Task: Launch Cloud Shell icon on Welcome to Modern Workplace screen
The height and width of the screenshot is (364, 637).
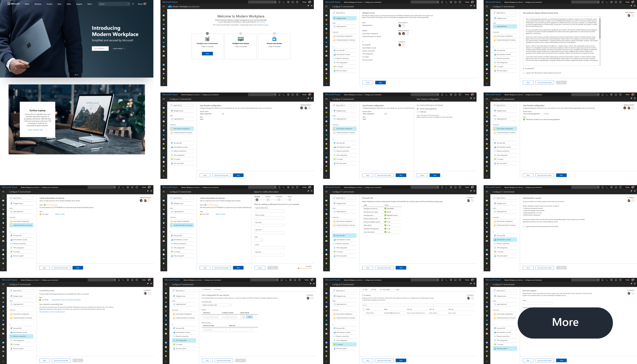Action: (284, 2)
